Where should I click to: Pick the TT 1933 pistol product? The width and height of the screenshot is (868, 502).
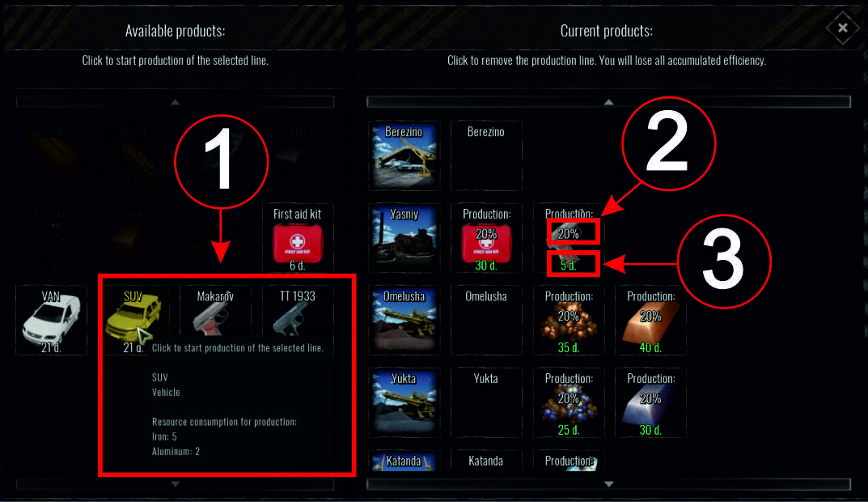point(297,312)
